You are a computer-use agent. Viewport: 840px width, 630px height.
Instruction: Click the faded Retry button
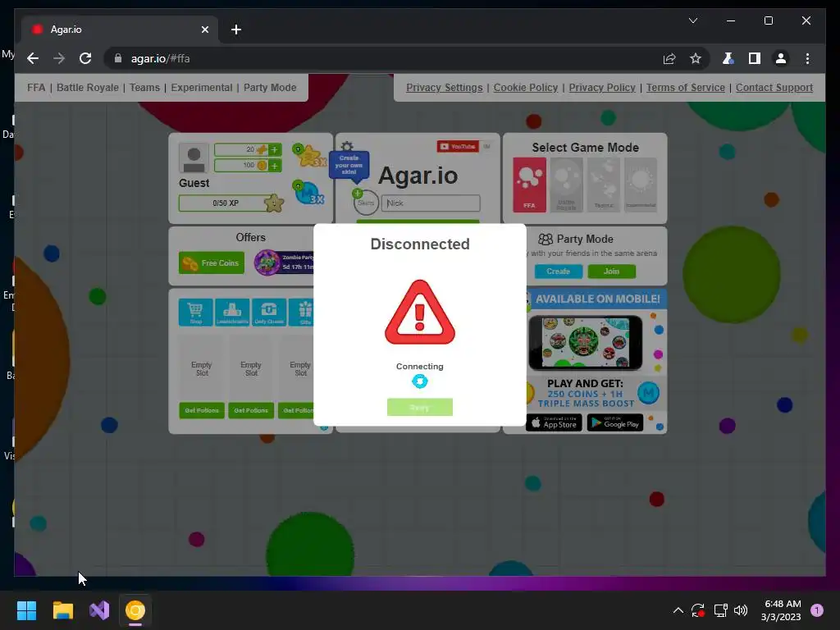pos(420,407)
